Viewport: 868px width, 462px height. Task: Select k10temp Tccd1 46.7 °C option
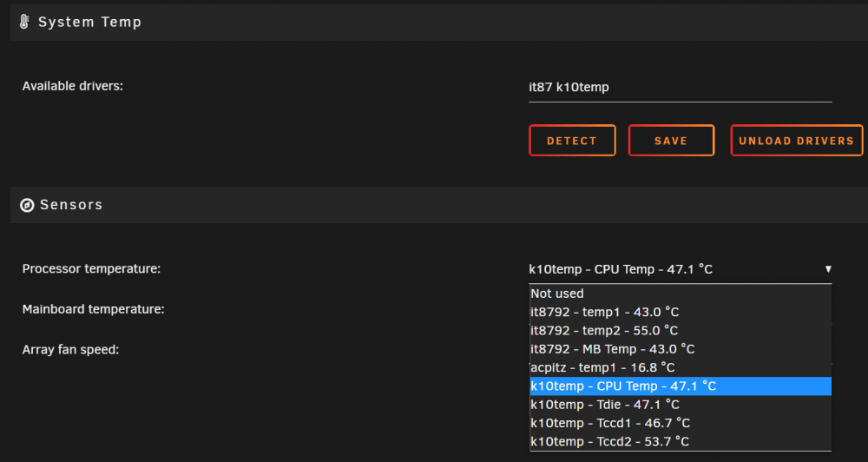pos(681,423)
